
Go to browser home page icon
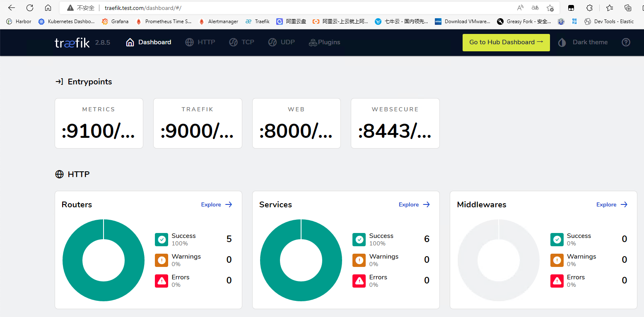pyautogui.click(x=48, y=8)
